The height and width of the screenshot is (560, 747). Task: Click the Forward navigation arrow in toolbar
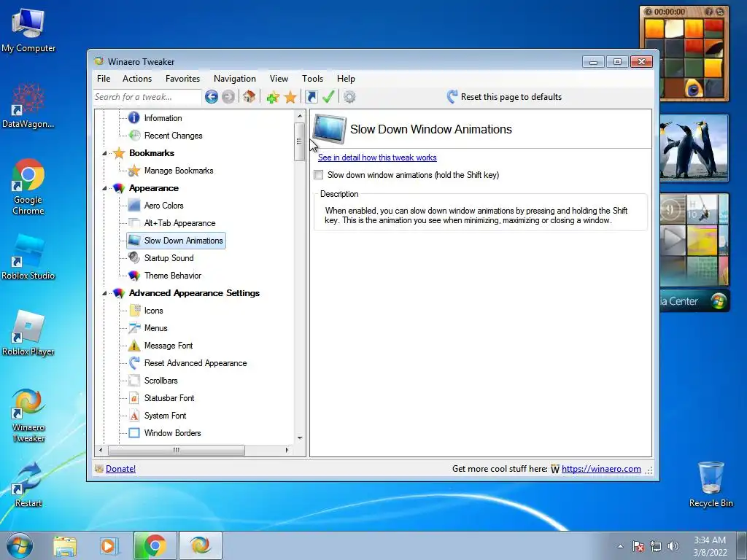coord(228,97)
